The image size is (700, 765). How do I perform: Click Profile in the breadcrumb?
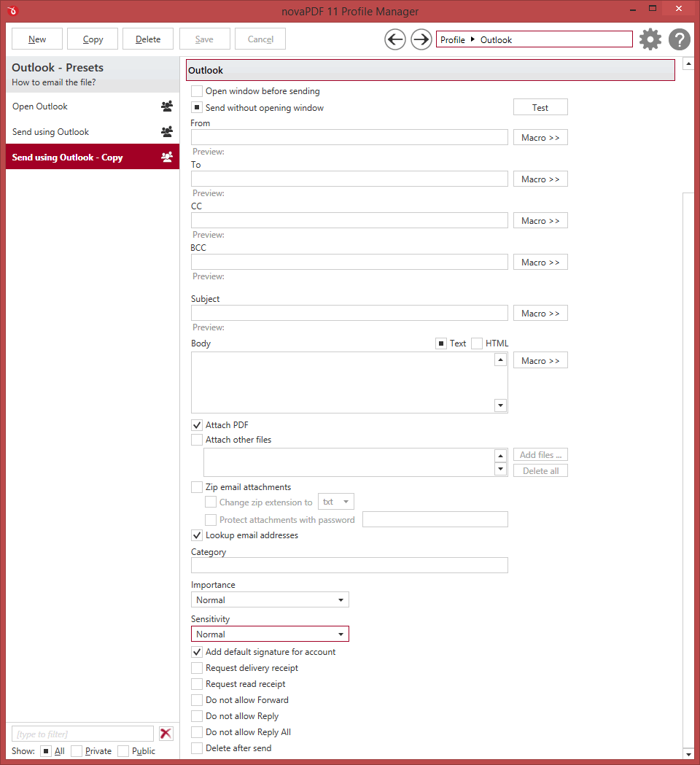[453, 40]
